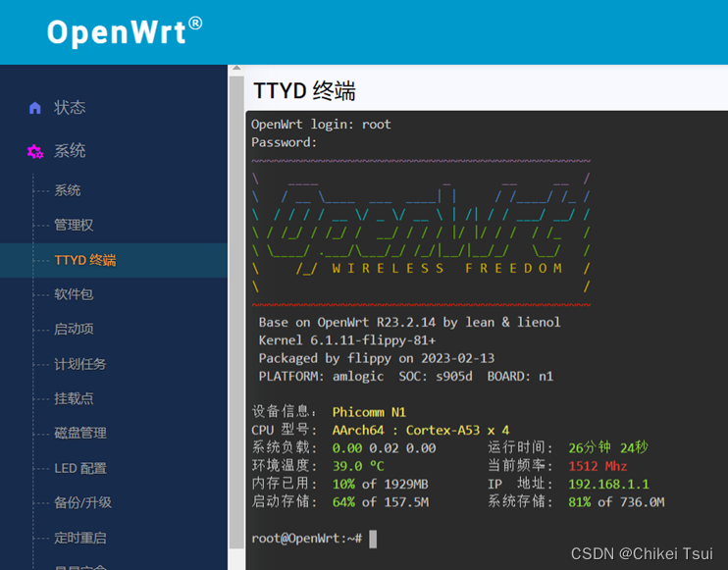Click the 'Kernel 6.1.11-flippy-81+' line
This screenshot has width=728, height=570.
point(347,340)
